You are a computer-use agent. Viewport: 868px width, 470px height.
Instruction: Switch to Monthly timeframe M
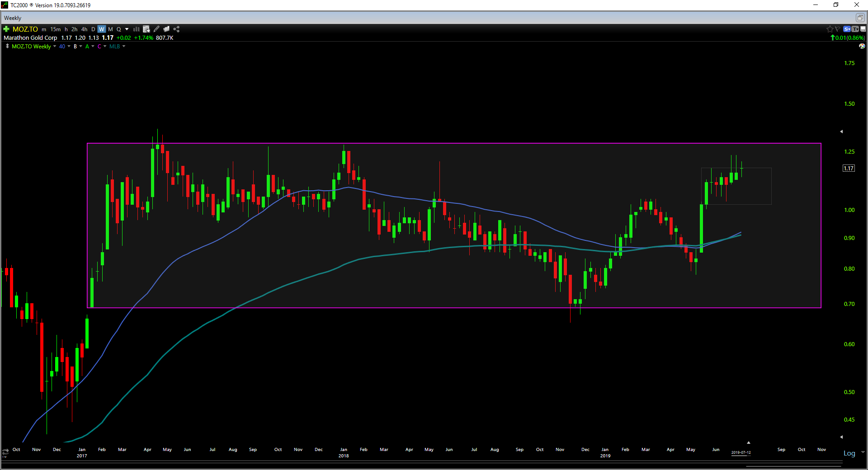pyautogui.click(x=110, y=29)
